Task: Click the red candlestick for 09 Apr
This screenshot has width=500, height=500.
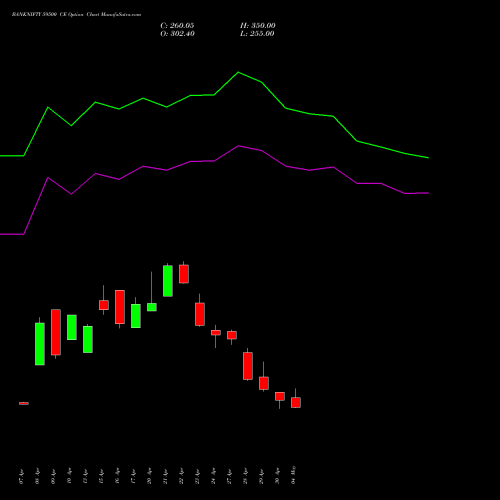Action: pyautogui.click(x=56, y=332)
